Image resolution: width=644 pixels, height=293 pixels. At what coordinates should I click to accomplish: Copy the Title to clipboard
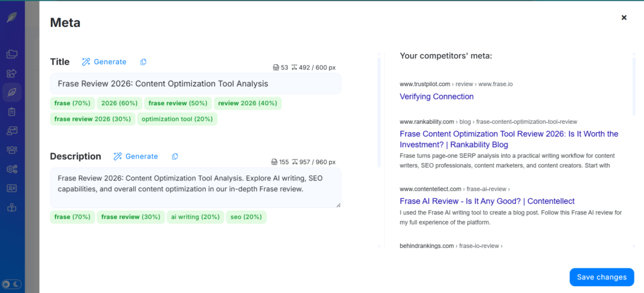click(x=143, y=62)
